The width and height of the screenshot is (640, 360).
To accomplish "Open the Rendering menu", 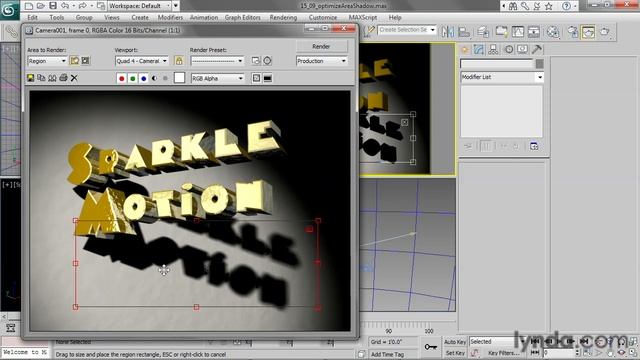I will 283,18.
